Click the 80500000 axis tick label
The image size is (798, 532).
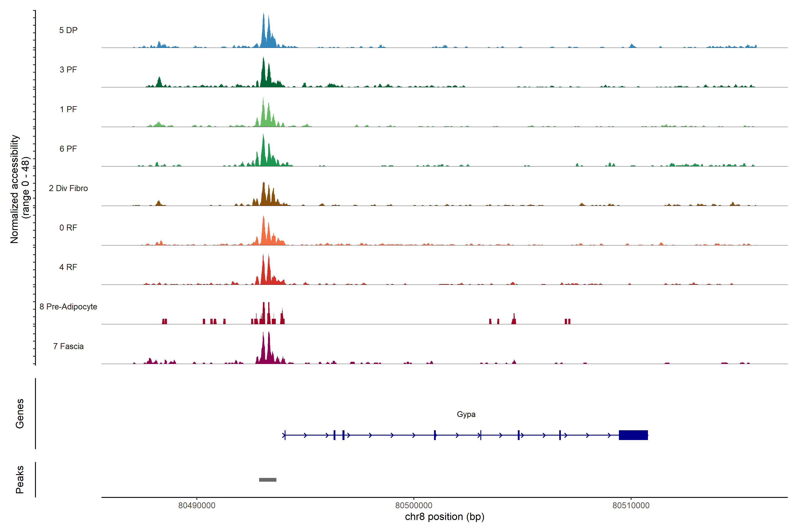(x=414, y=505)
